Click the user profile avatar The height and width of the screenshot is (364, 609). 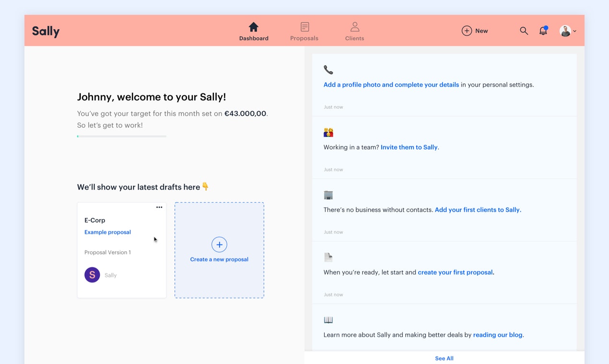pos(565,31)
